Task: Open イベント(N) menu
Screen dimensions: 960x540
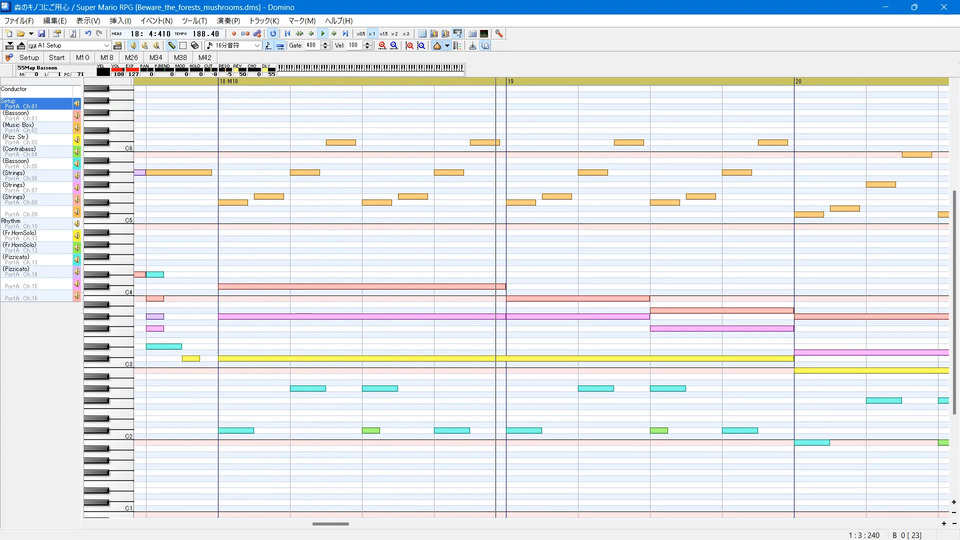Action: click(156, 20)
